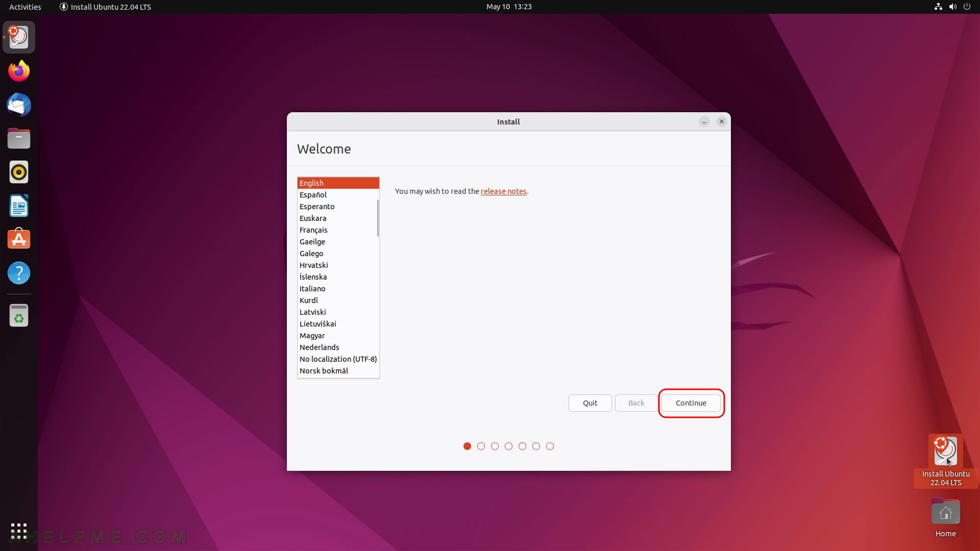
Task: Click the volume icon in top bar
Action: 952,7
